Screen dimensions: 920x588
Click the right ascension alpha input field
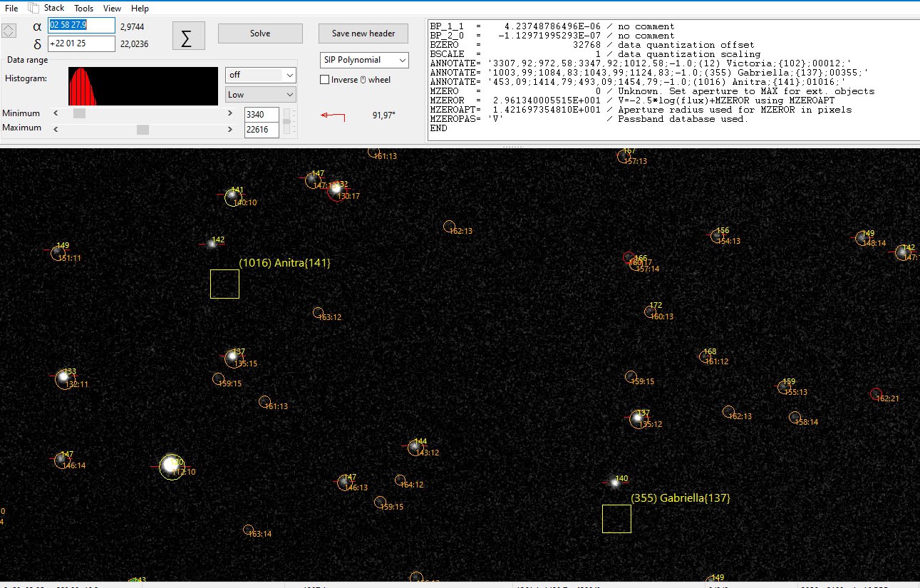(81, 25)
